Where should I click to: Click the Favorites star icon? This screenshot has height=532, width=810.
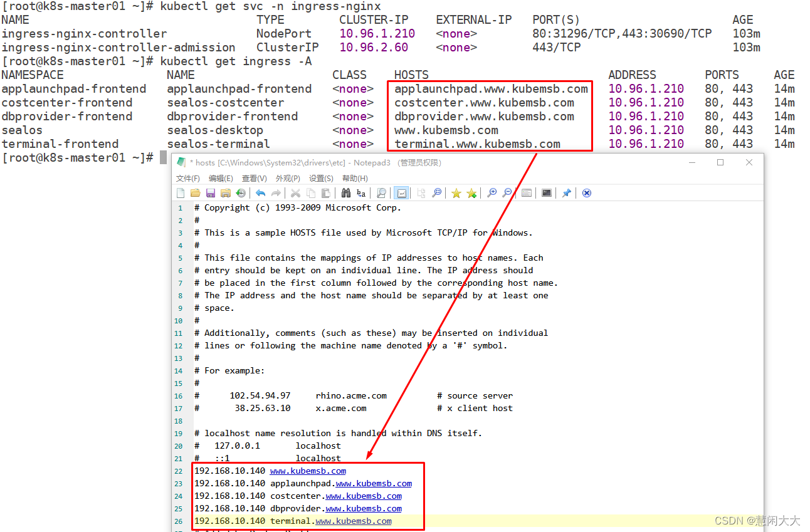pyautogui.click(x=456, y=193)
